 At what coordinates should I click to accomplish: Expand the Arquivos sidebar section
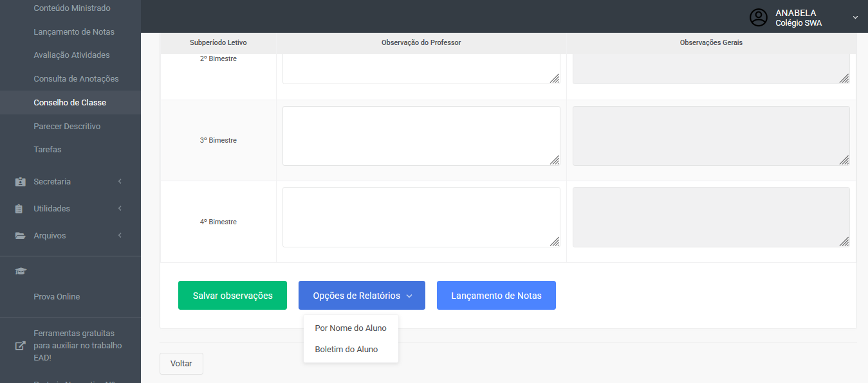[x=70, y=236]
